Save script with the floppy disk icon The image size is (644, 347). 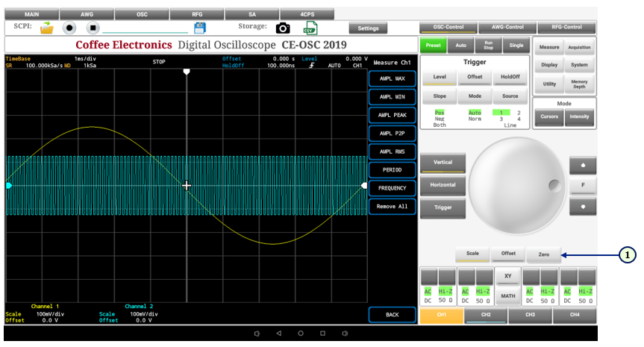(x=199, y=28)
